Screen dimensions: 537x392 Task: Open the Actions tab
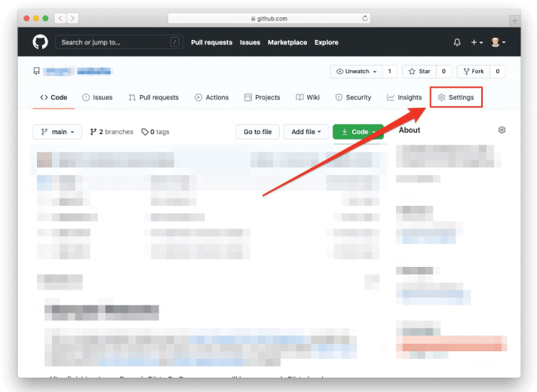[x=211, y=97]
